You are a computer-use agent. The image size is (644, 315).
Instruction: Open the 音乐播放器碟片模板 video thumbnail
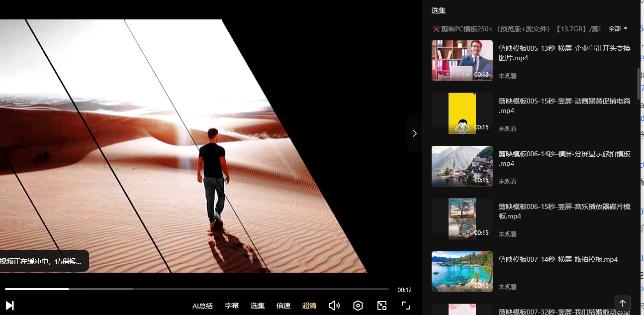coord(462,219)
